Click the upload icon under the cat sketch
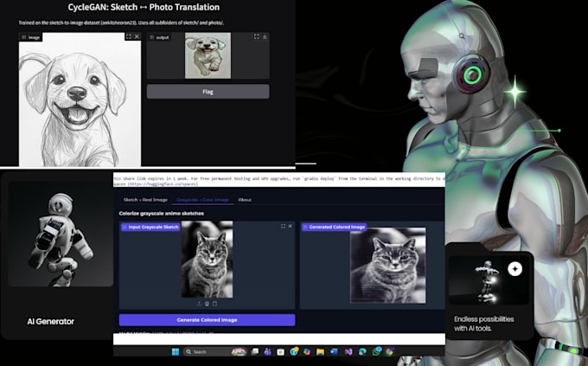 pos(199,304)
